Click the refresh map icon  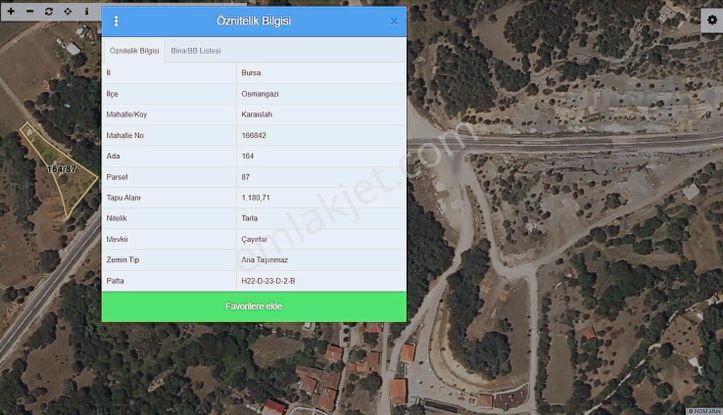point(48,11)
